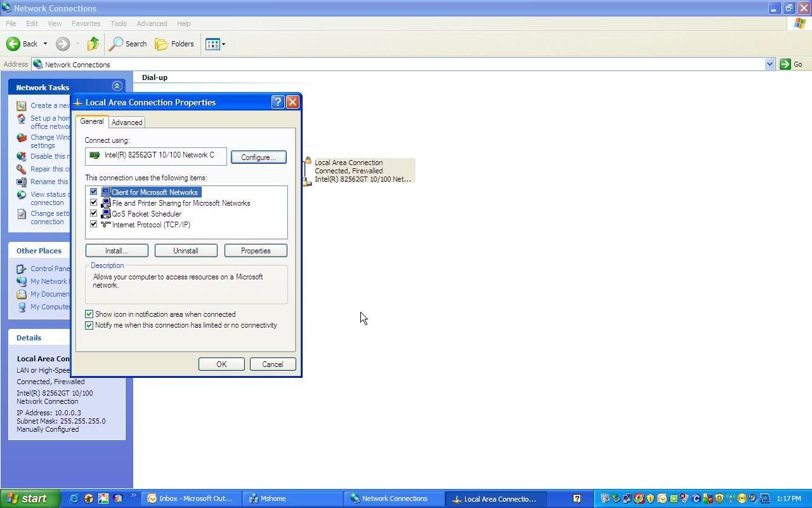
Task: Switch to Mshome taskbar button
Action: (292, 498)
